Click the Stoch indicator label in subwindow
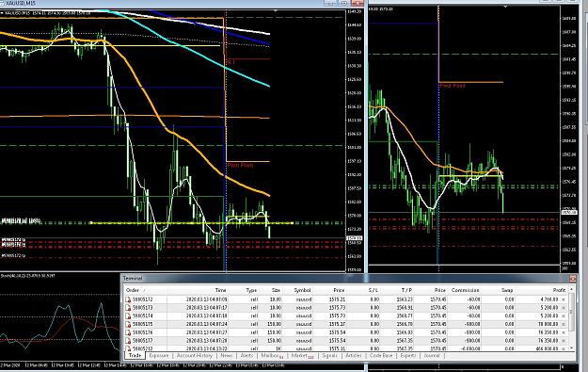 click(x=27, y=276)
